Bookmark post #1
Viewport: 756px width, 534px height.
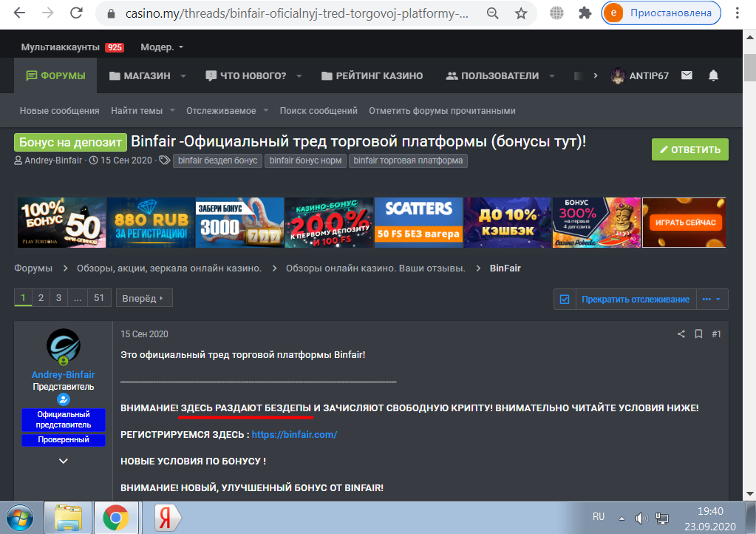click(698, 334)
